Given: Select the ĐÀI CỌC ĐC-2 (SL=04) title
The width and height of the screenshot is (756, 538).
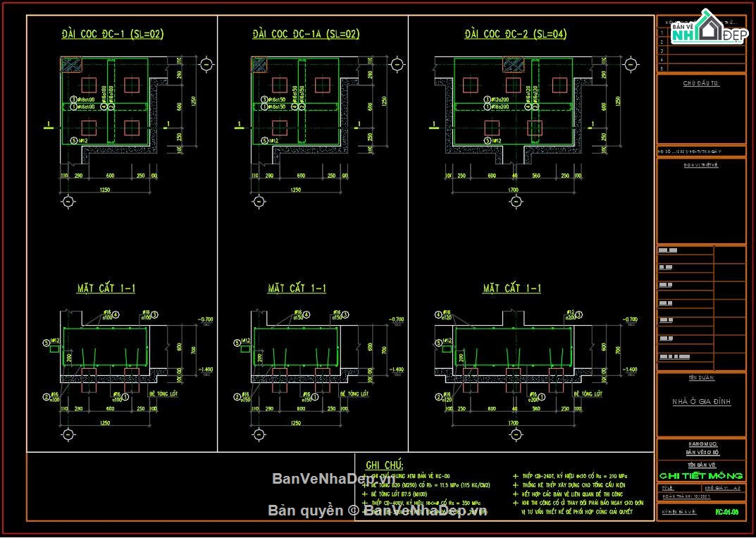Looking at the screenshot, I should [516, 34].
